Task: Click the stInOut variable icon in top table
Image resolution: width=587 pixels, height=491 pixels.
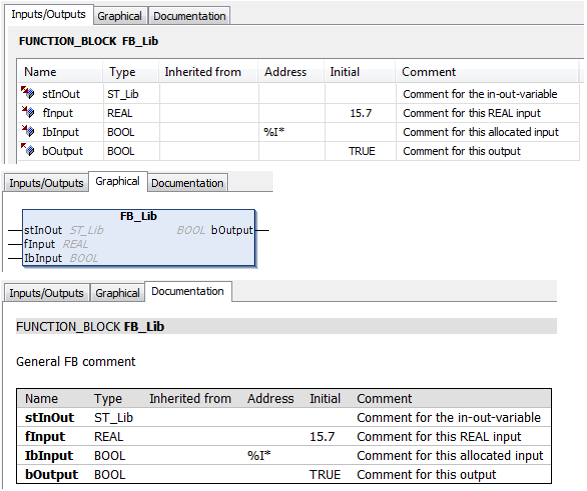Action: 28,93
